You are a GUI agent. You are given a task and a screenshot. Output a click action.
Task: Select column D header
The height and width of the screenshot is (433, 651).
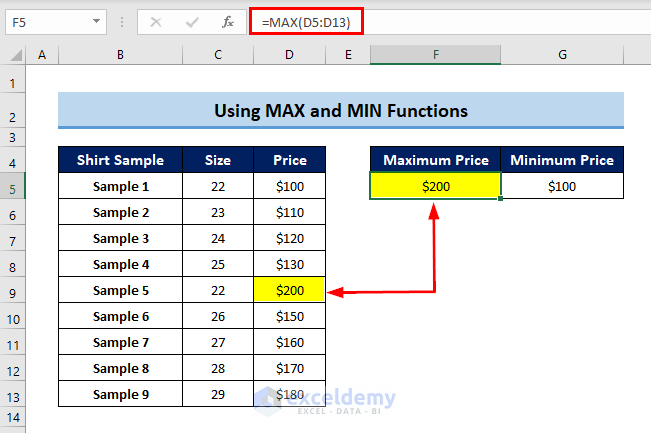pyautogui.click(x=289, y=56)
